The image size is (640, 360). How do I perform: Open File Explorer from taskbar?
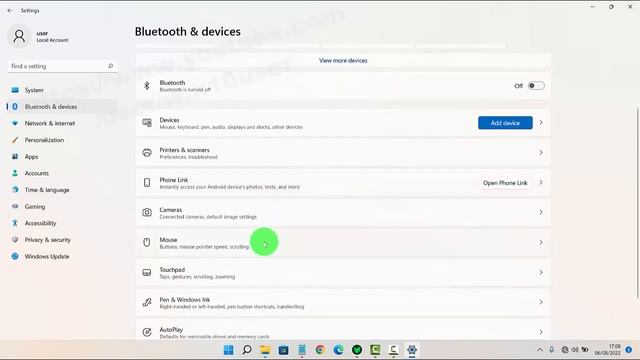tap(265, 350)
